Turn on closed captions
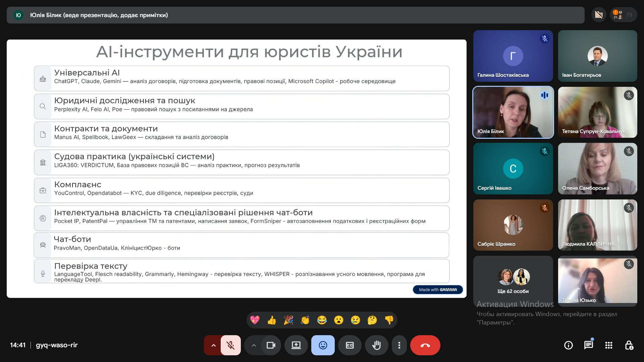Screen dimensions: 644x362 (x=350, y=345)
